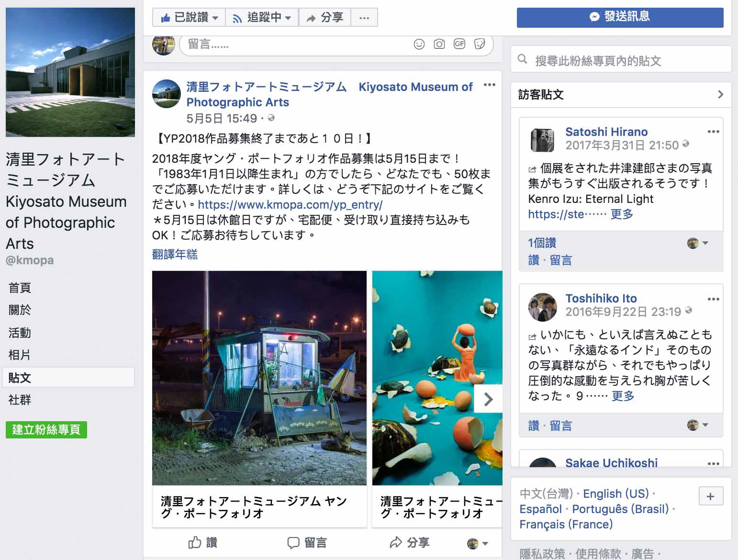Select 關於 in the left page menu
The image size is (738, 560).
[x=20, y=310]
